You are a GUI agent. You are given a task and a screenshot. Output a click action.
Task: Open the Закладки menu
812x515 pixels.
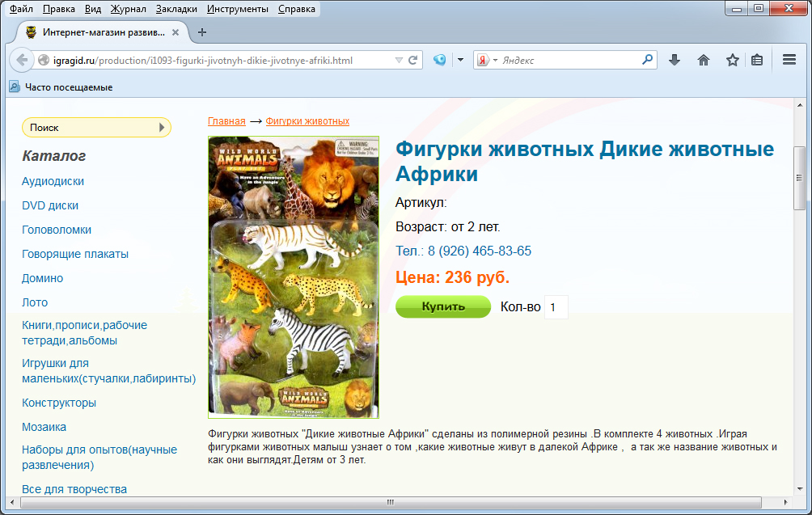click(x=176, y=9)
